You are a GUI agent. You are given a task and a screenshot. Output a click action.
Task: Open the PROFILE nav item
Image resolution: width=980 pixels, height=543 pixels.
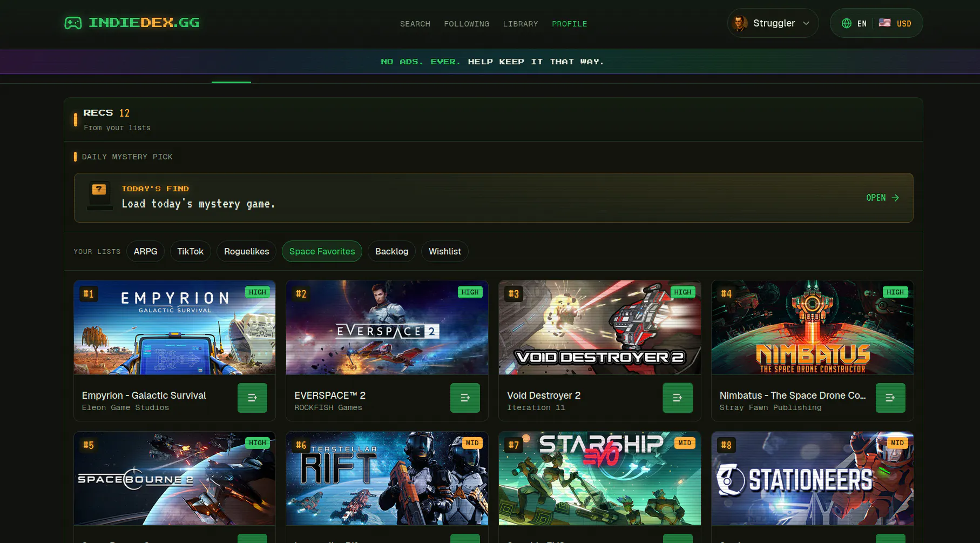569,24
